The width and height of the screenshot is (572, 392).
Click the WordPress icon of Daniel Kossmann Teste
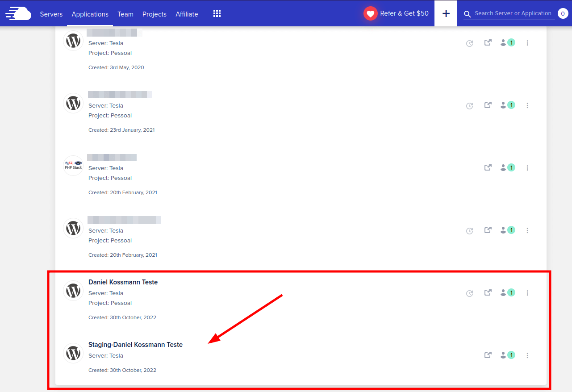point(73,291)
